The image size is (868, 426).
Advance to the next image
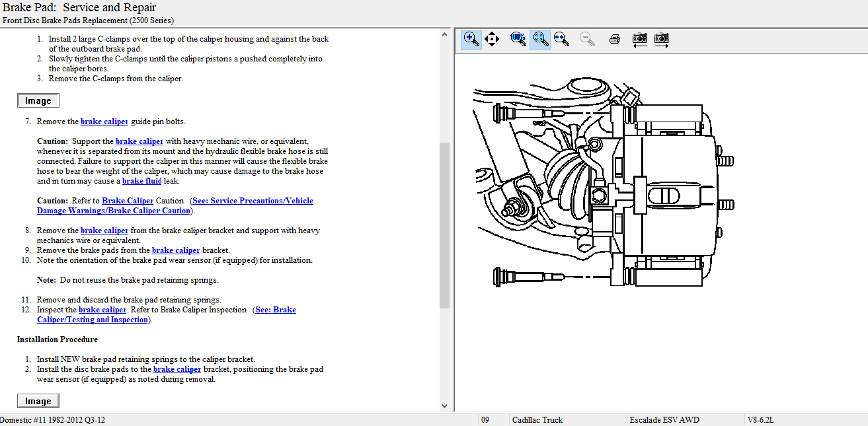[x=661, y=39]
